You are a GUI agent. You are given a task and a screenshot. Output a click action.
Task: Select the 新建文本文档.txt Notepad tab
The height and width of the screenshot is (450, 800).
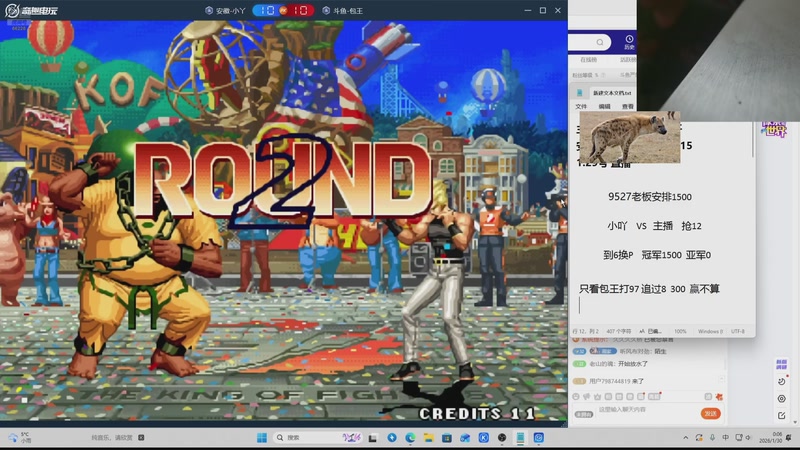tap(612, 93)
